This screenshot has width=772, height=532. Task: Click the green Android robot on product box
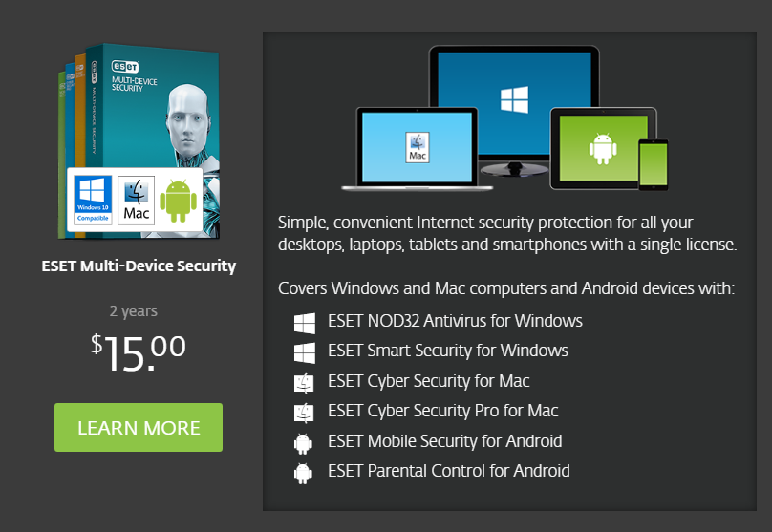point(179,201)
